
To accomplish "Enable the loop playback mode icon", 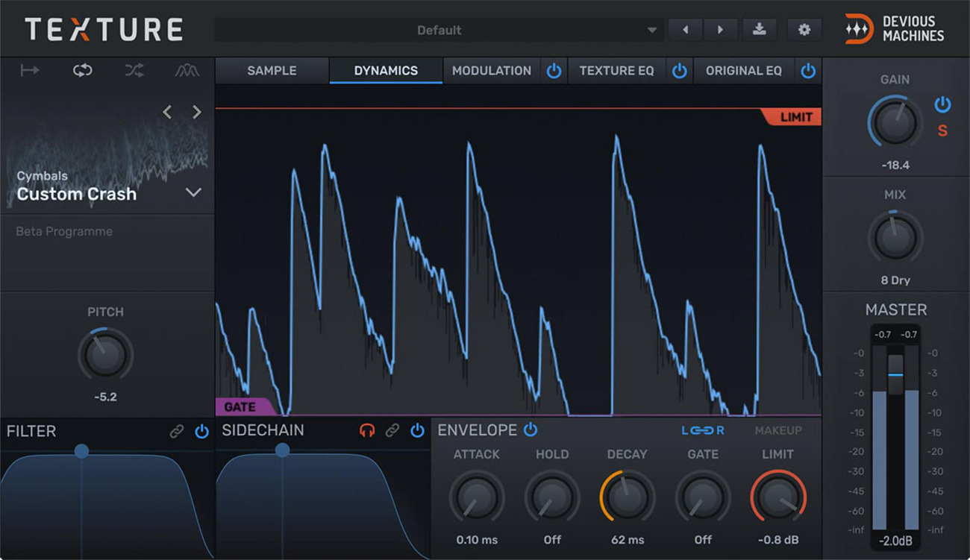I will pyautogui.click(x=82, y=71).
